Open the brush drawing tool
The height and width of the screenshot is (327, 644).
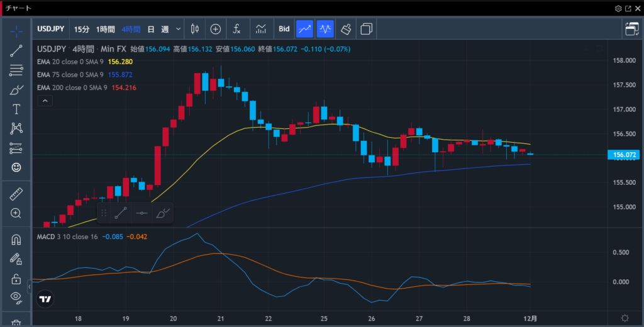16,90
